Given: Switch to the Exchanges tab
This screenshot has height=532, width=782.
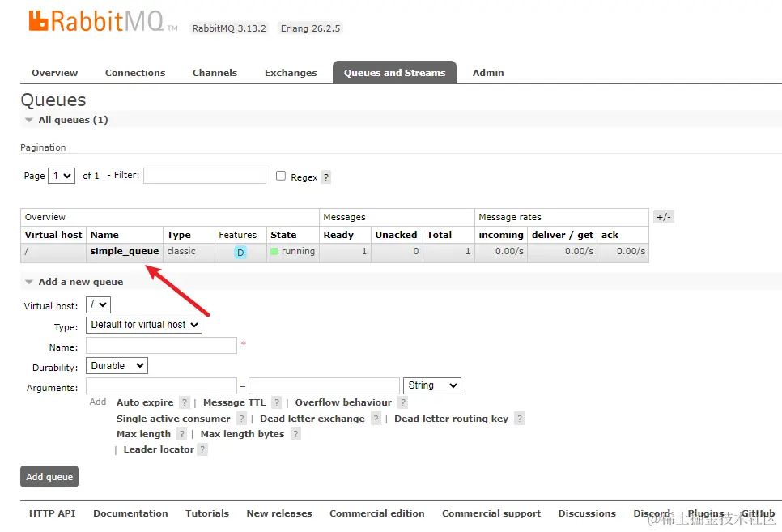Looking at the screenshot, I should click(291, 73).
